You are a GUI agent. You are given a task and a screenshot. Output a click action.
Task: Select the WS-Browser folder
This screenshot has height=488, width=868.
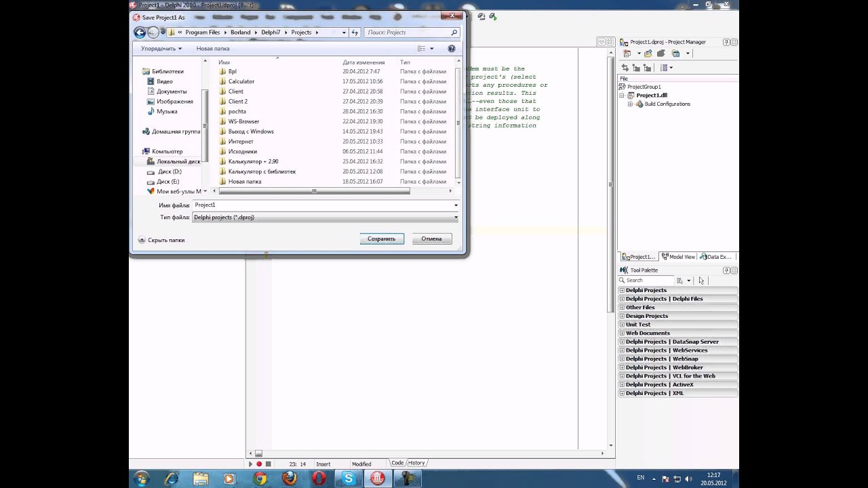[x=244, y=121]
